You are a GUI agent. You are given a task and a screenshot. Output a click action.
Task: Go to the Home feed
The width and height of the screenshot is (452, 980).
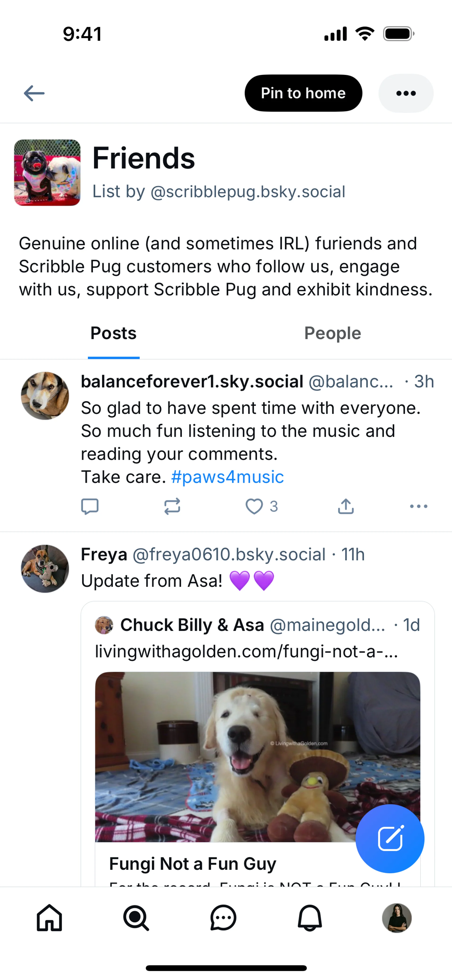(49, 918)
